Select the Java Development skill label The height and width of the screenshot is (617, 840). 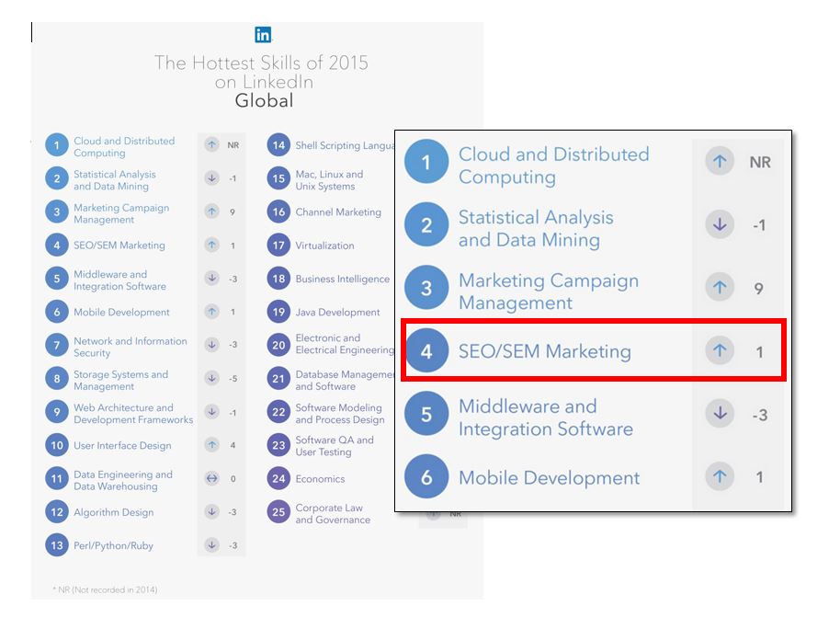337,313
